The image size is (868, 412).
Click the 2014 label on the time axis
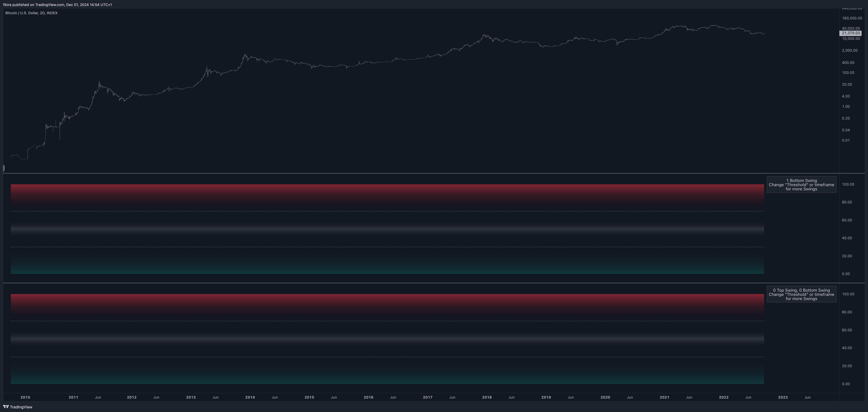coord(250,398)
